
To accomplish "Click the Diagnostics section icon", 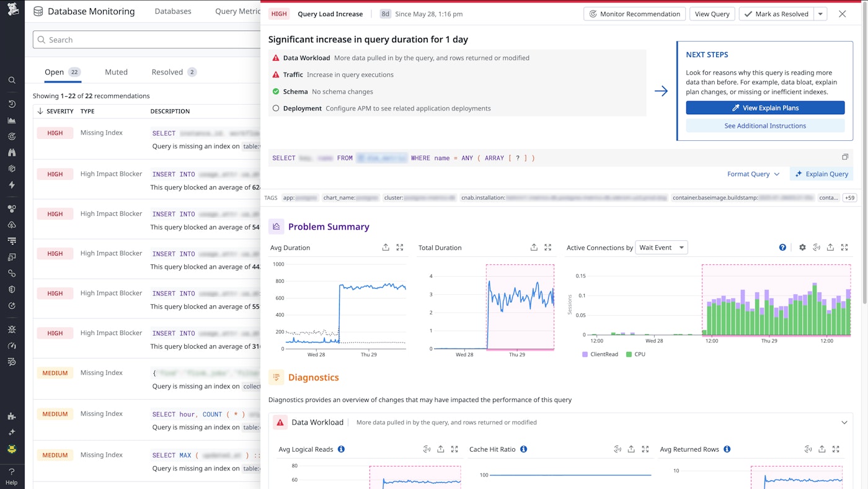I will point(276,377).
